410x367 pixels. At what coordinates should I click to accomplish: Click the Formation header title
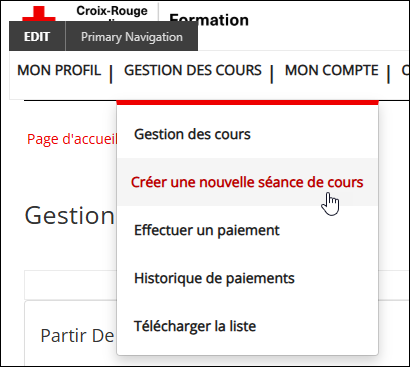coord(209,19)
